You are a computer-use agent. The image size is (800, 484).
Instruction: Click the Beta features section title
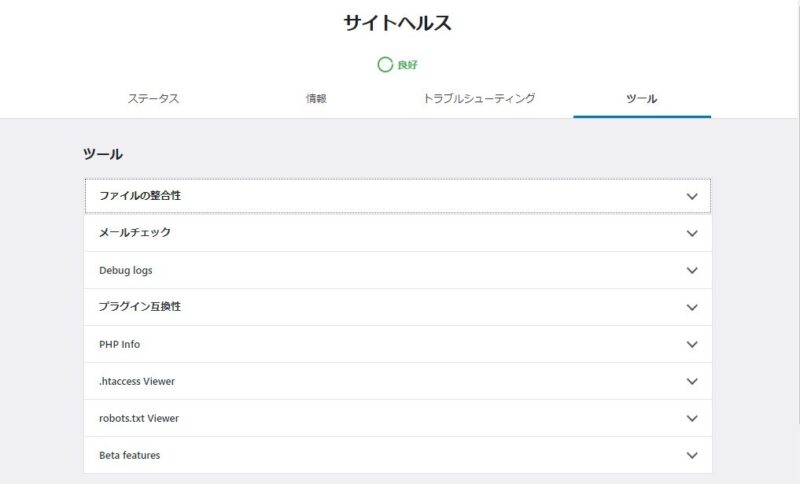pos(130,455)
